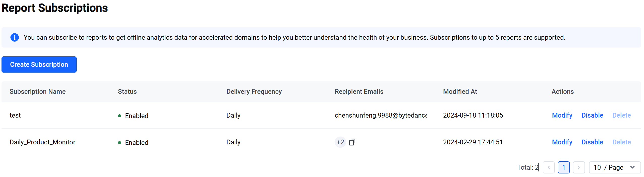
Task: Select page 1 in pagination
Action: (x=564, y=167)
